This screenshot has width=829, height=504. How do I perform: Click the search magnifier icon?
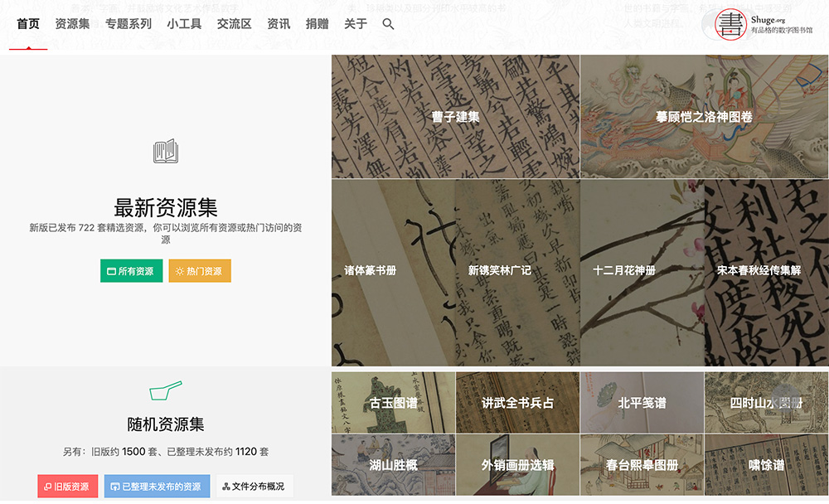pyautogui.click(x=387, y=24)
